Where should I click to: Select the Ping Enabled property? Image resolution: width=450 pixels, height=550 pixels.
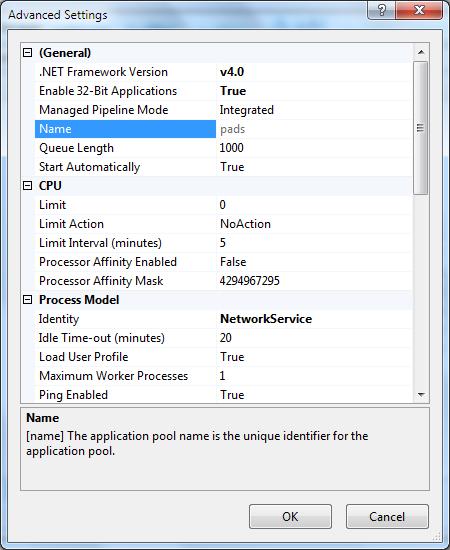(x=74, y=395)
